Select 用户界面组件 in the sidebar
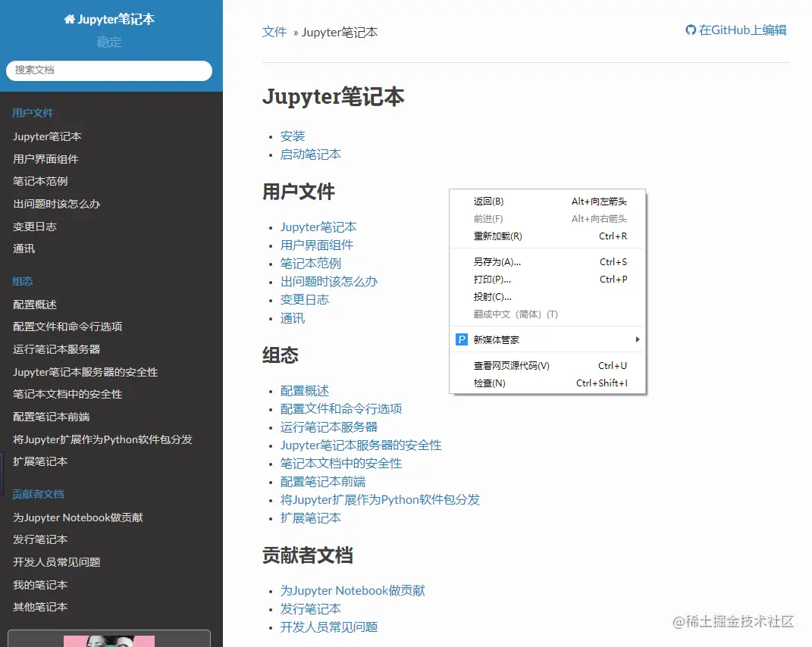 (111, 159)
